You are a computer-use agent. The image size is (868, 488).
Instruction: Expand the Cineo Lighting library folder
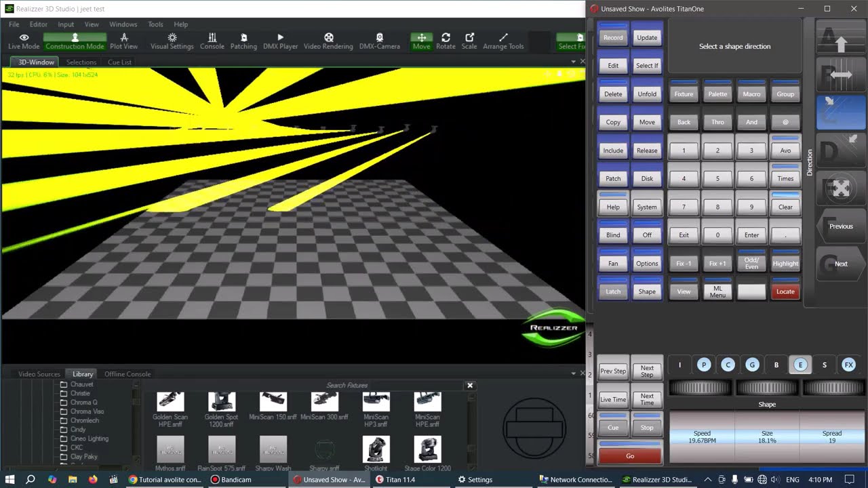(64, 439)
